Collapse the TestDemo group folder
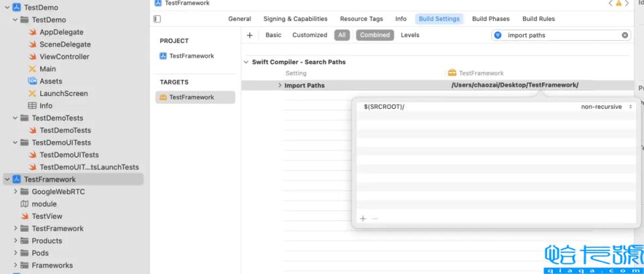Screen dimensions: 644x274 (15, 19)
